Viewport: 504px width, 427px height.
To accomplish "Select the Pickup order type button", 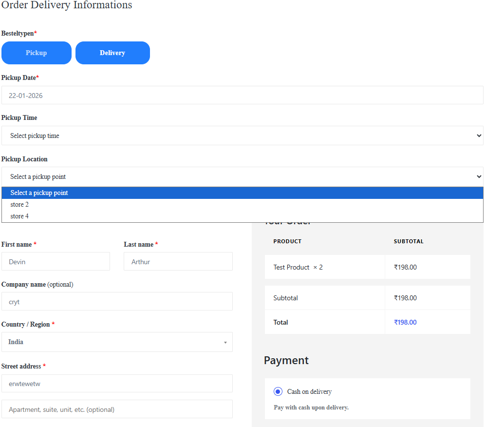I will point(37,53).
